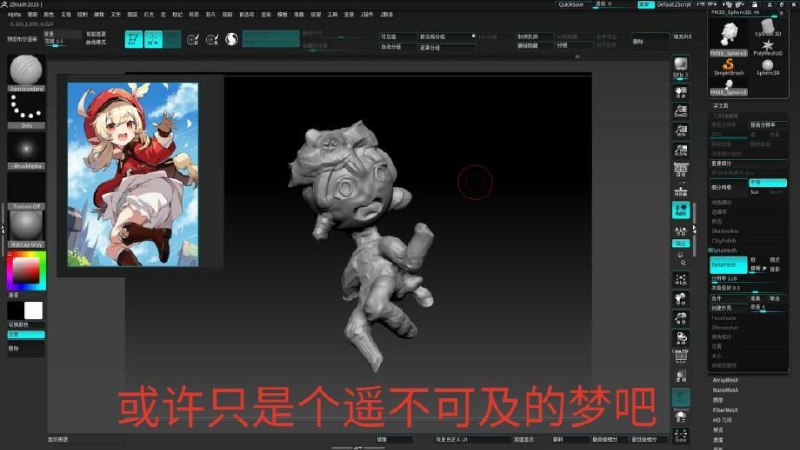800x450 pixels.
Task: Open the MatCap Gray material selector
Action: [x=26, y=230]
